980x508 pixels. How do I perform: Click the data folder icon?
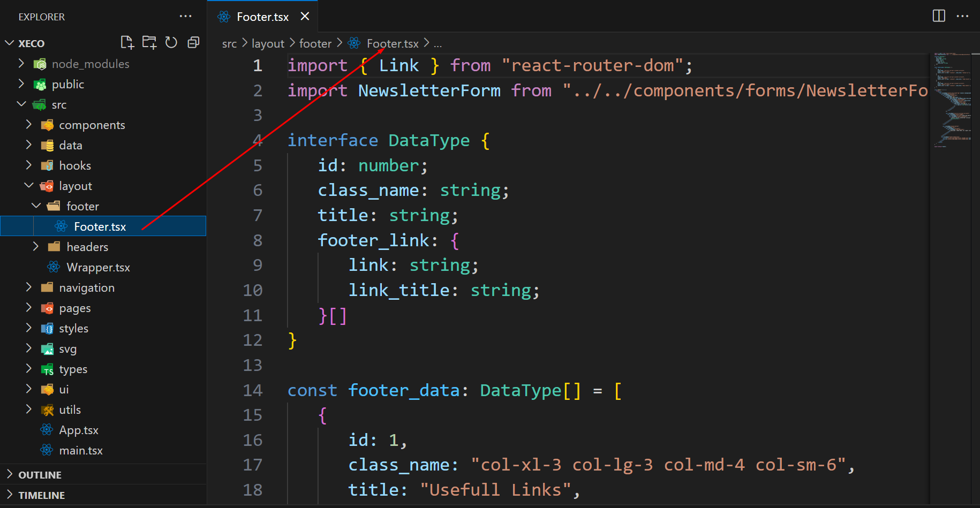[47, 146]
